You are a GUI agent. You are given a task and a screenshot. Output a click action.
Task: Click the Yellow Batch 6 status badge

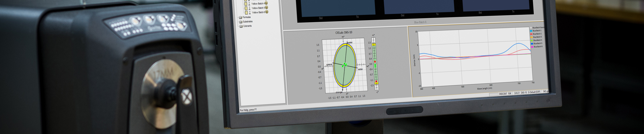[267, 12]
